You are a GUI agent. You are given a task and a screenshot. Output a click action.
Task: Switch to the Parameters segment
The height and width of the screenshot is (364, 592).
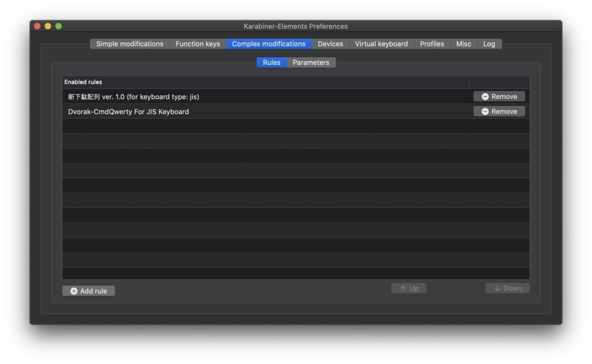click(x=311, y=63)
